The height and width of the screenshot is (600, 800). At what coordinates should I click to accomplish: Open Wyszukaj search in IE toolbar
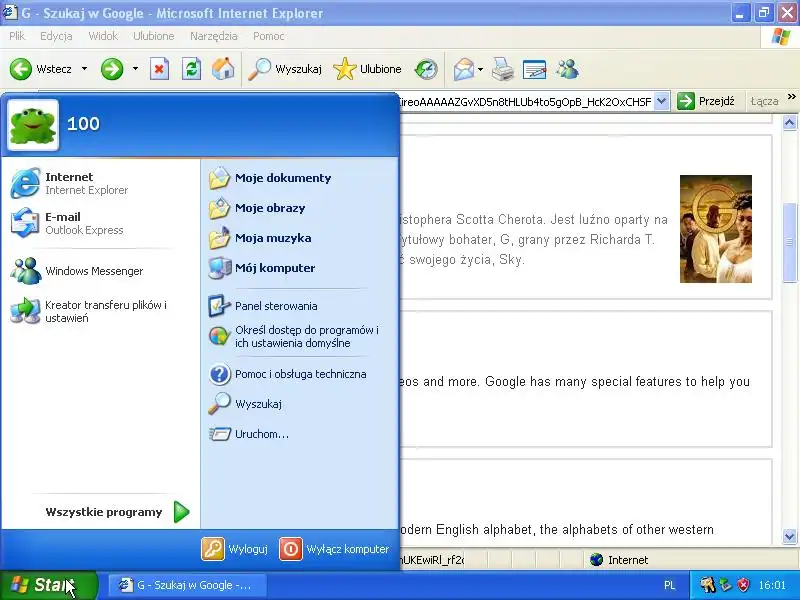click(x=285, y=69)
